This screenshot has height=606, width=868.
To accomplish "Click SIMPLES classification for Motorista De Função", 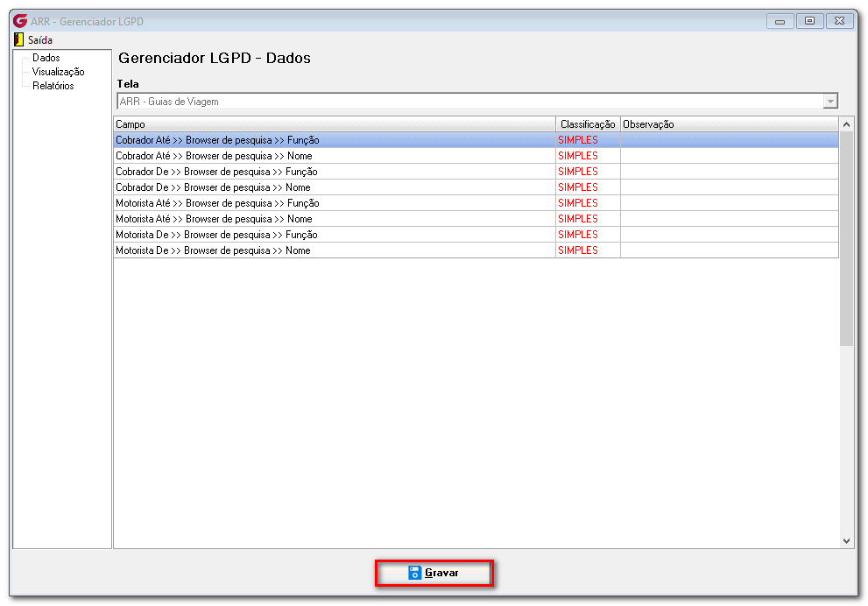I will (x=578, y=235).
